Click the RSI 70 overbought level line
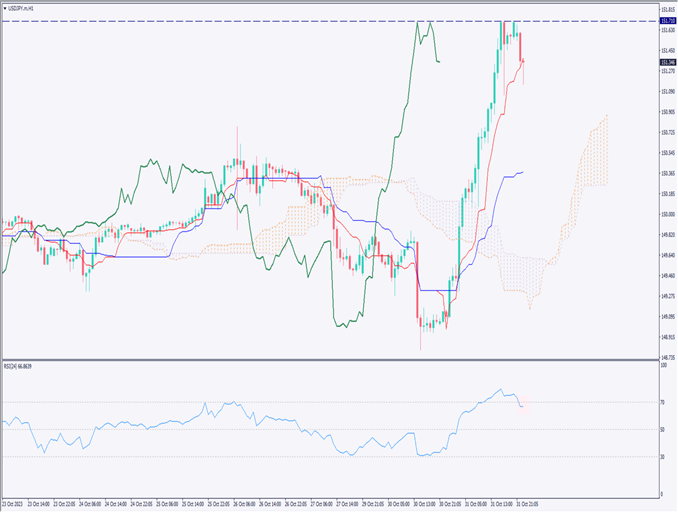This screenshot has height=512, width=678. pyautogui.click(x=300, y=402)
